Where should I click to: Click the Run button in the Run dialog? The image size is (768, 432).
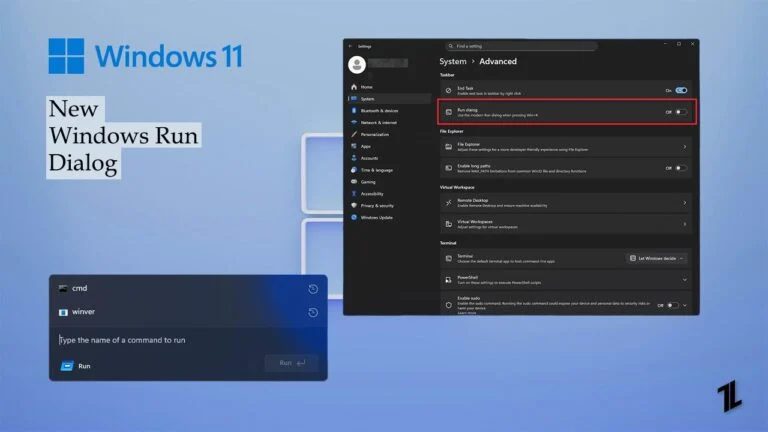click(x=291, y=363)
